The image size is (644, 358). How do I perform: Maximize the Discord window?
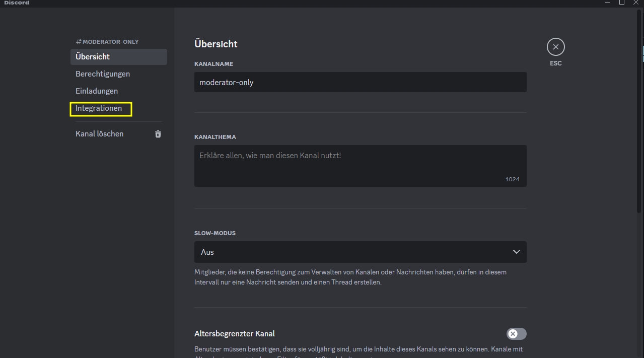point(622,3)
